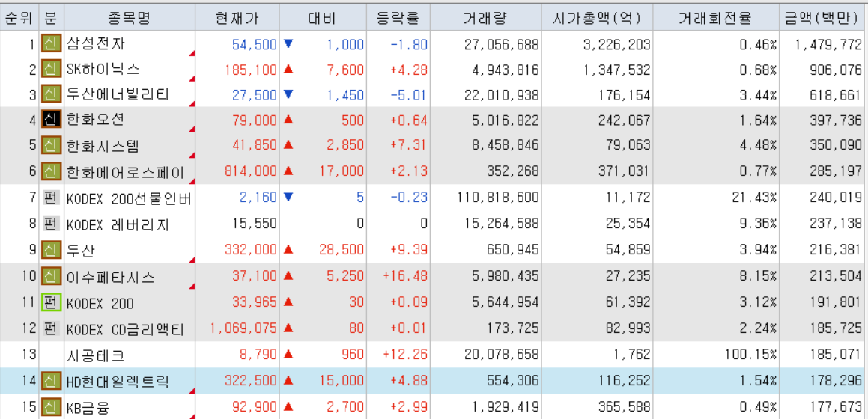Click the current price 814,000
The height and width of the screenshot is (419, 868).
click(x=252, y=172)
